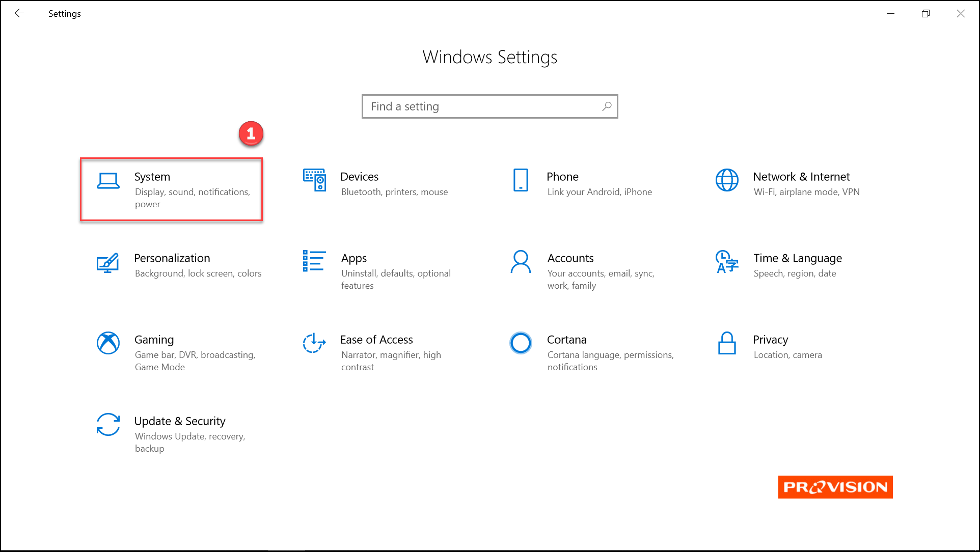
Task: Navigate back using the back arrow button
Action: coord(18,13)
